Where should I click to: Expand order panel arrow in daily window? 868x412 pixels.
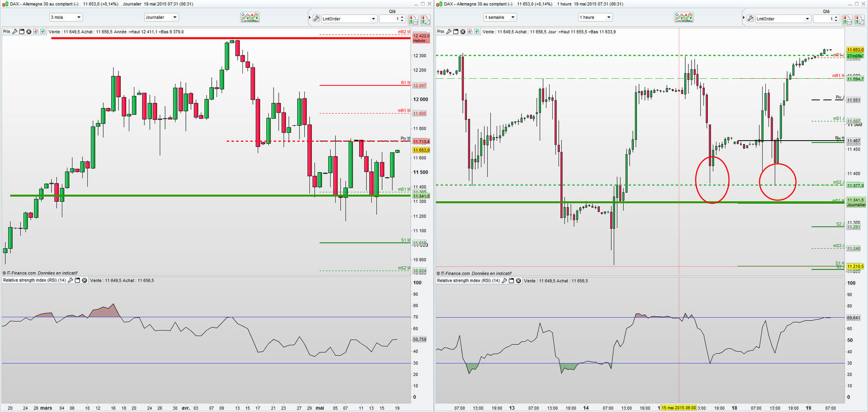tap(310, 18)
